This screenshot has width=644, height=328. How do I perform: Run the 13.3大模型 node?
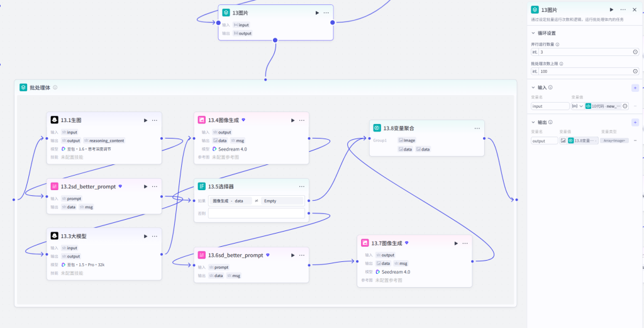tap(145, 236)
